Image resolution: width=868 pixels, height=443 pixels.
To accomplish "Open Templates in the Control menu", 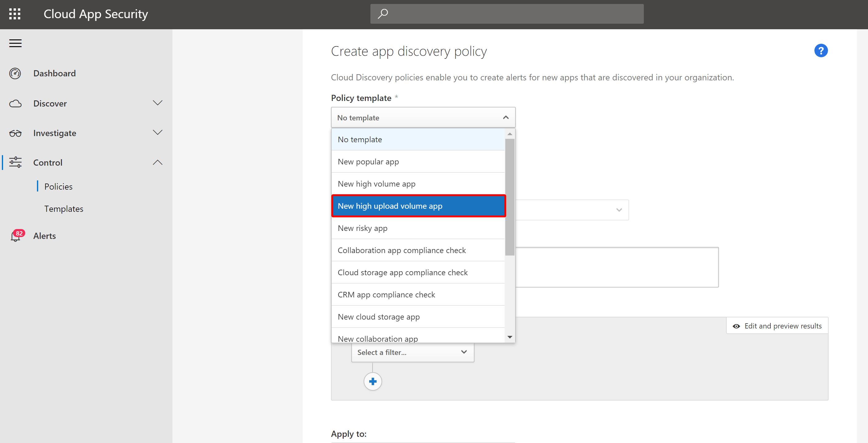I will click(64, 209).
